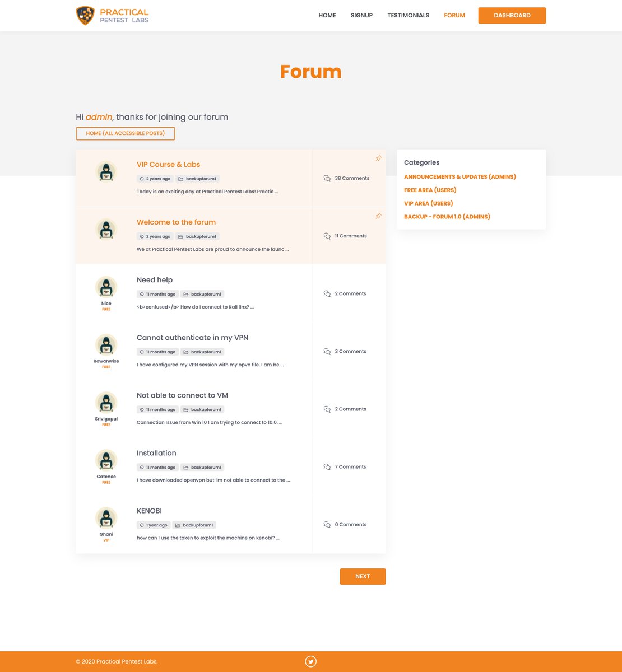Click the pin icon on Welcome to the forum

[x=378, y=216]
